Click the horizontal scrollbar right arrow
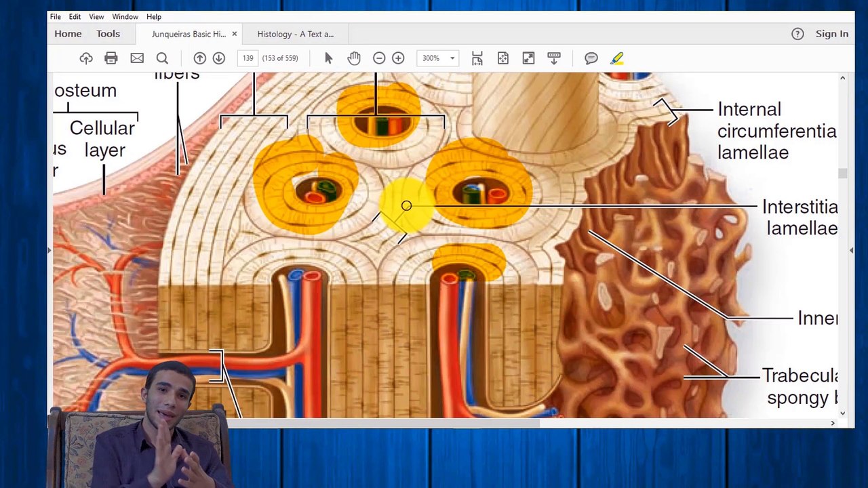The width and height of the screenshot is (868, 488). pos(833,423)
